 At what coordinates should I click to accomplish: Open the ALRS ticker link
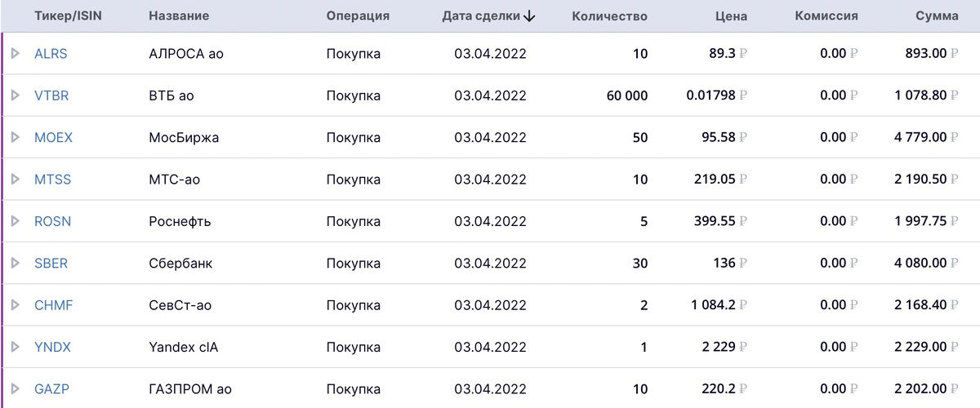pyautogui.click(x=51, y=54)
